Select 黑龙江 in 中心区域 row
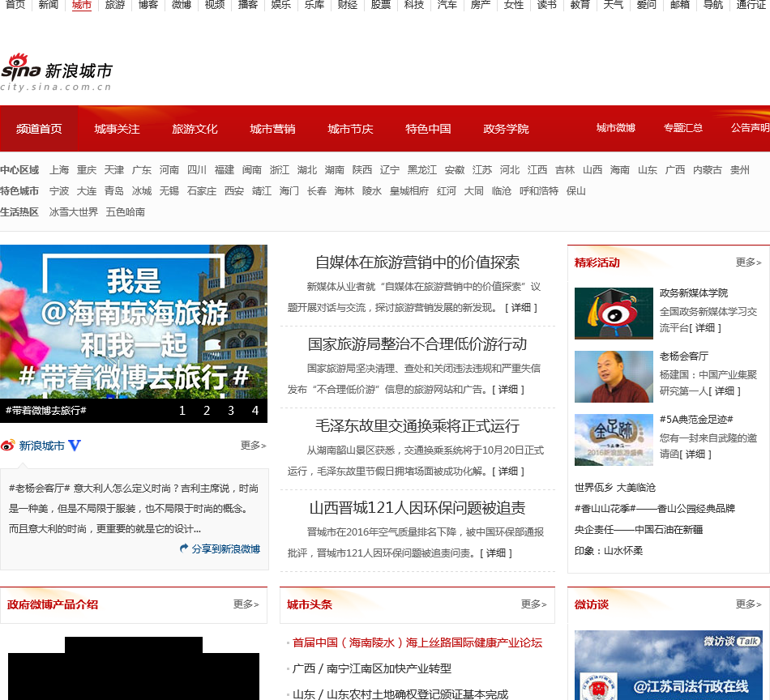This screenshot has height=700, width=770. click(x=421, y=170)
